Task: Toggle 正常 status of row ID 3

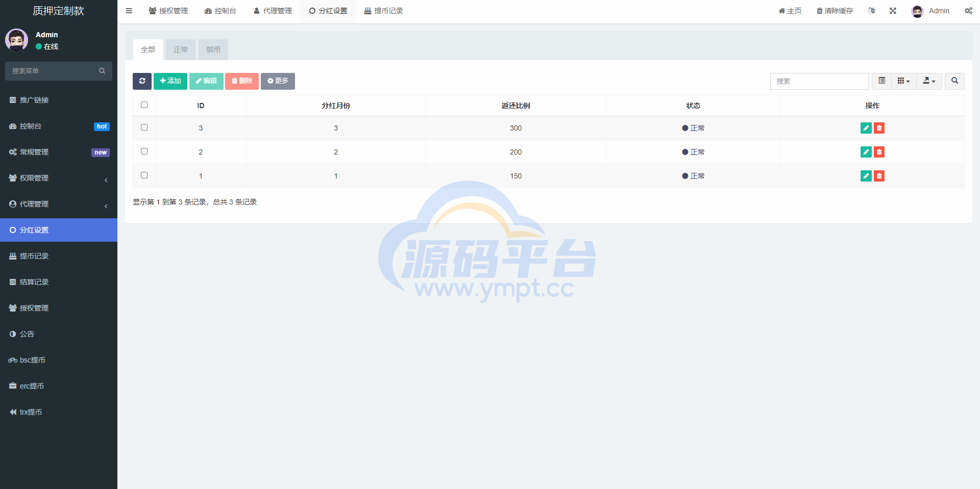Action: click(x=693, y=128)
